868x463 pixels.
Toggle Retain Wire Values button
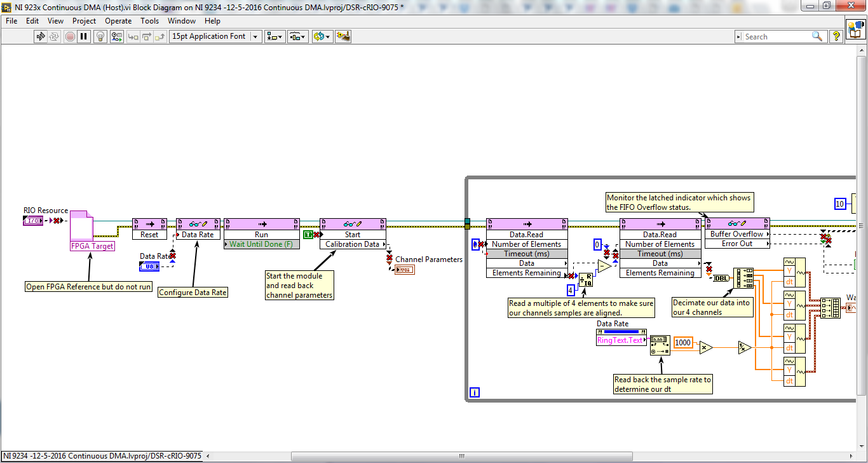coord(116,37)
